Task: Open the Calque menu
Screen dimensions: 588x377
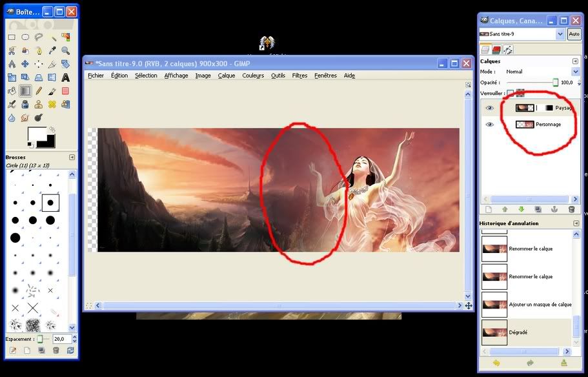Action: coord(226,76)
